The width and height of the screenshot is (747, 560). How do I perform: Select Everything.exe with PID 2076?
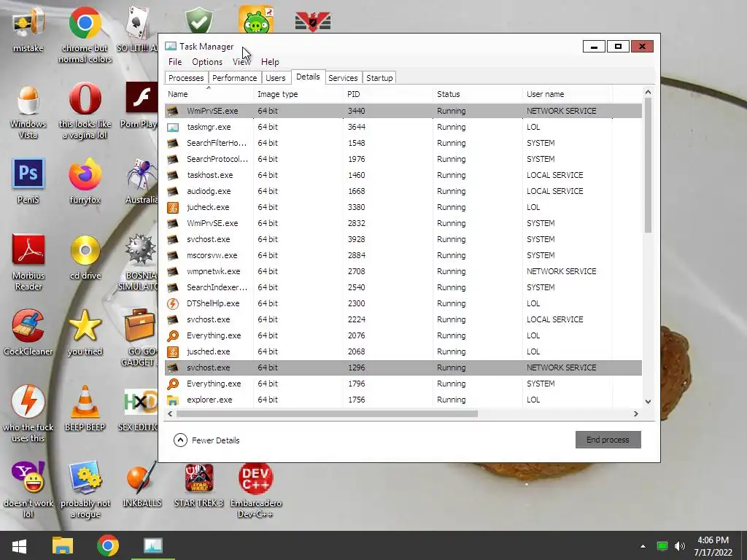(403, 335)
